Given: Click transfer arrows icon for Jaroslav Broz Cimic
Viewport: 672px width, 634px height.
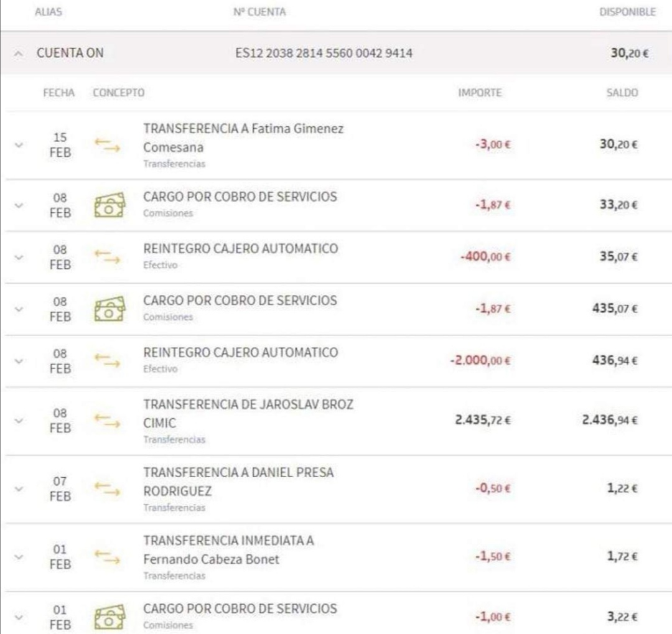Looking at the screenshot, I should (106, 421).
